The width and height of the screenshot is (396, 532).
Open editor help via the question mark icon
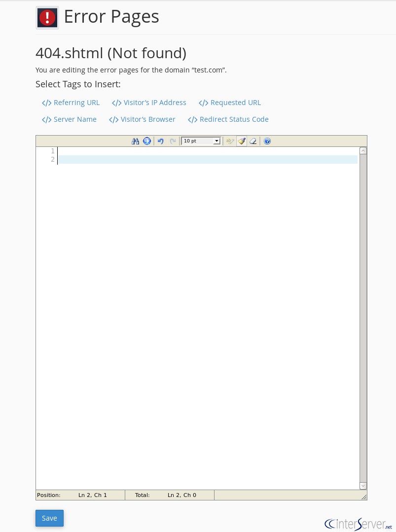pos(267,141)
